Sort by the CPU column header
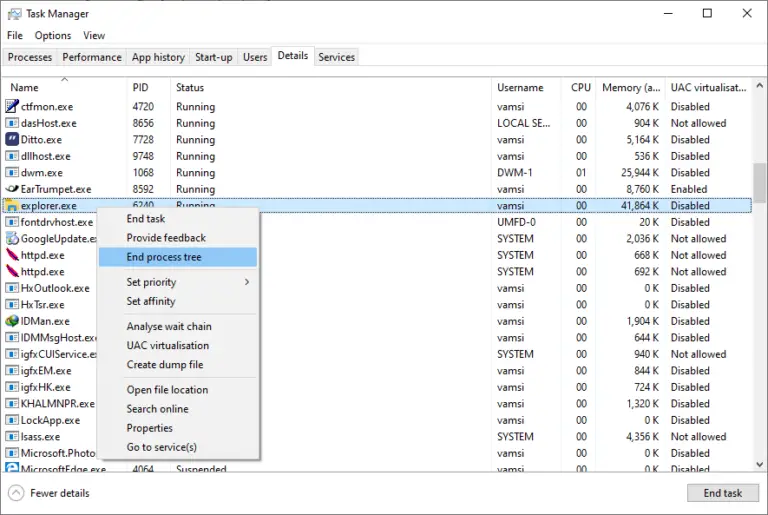The height and width of the screenshot is (515, 768). (580, 88)
